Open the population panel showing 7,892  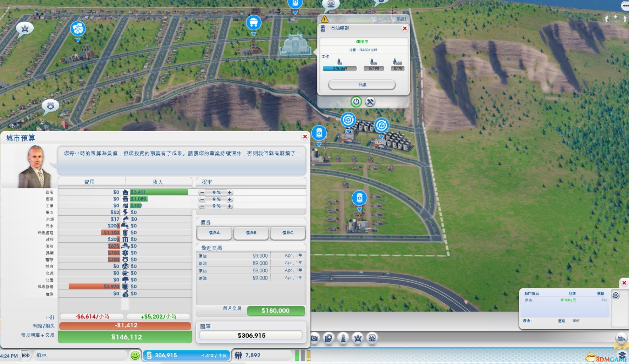[263, 355]
